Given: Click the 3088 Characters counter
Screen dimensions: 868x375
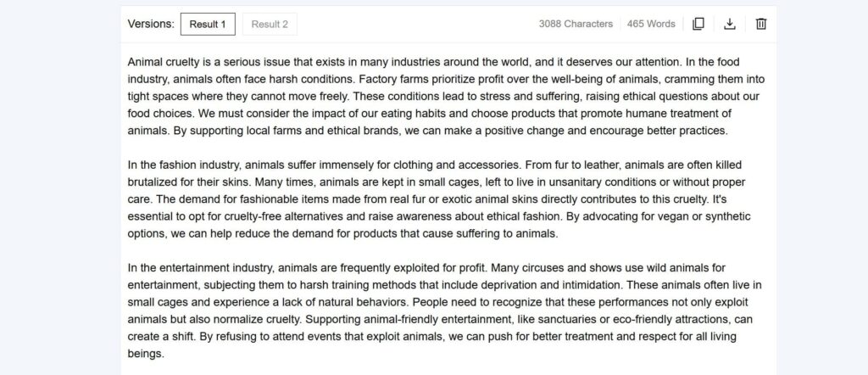Looking at the screenshot, I should coord(576,24).
